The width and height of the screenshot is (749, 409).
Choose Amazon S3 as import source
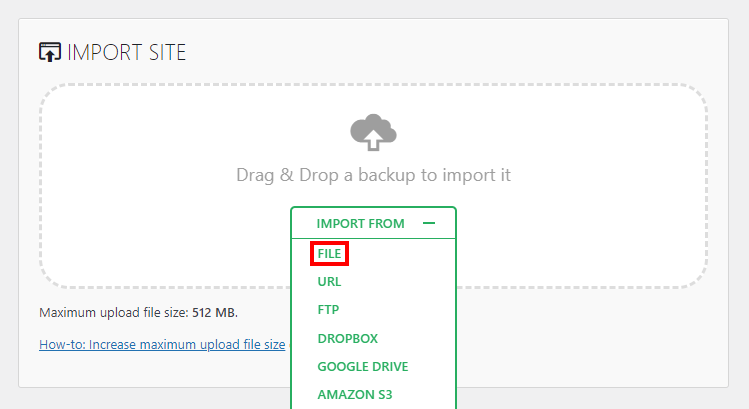[x=355, y=395]
